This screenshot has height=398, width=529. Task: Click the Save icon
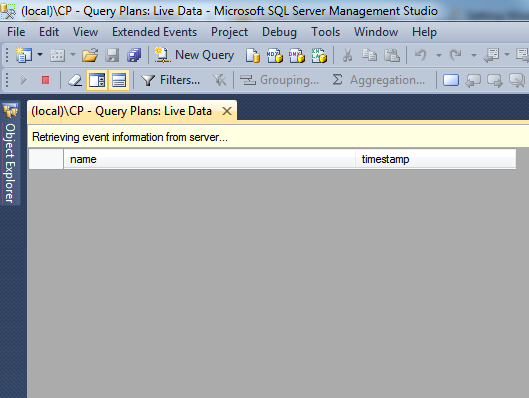(112, 55)
